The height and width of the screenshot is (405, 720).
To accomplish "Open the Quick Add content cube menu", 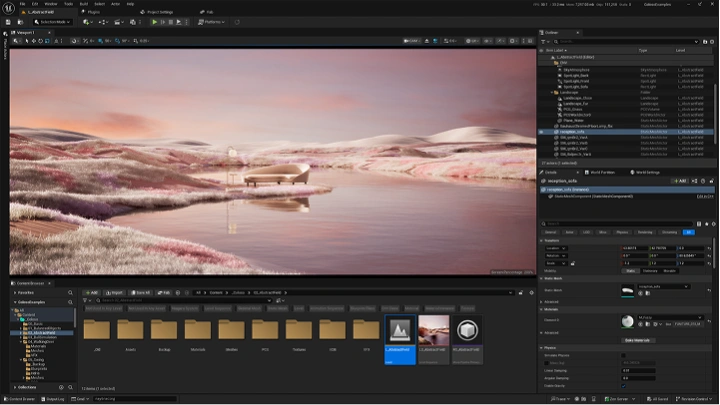I will point(86,22).
